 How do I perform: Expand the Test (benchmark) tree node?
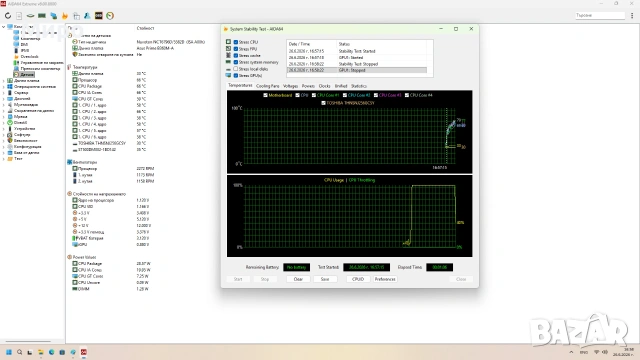pos(4,158)
